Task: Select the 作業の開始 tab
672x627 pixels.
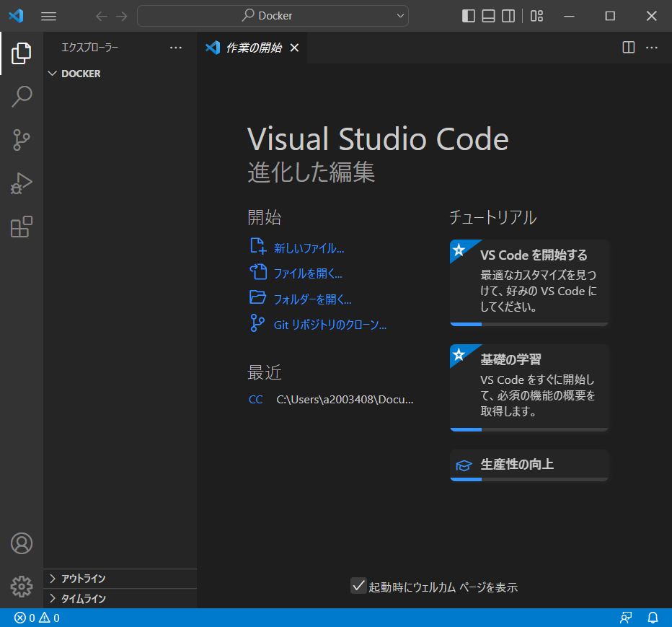Action: click(x=254, y=48)
